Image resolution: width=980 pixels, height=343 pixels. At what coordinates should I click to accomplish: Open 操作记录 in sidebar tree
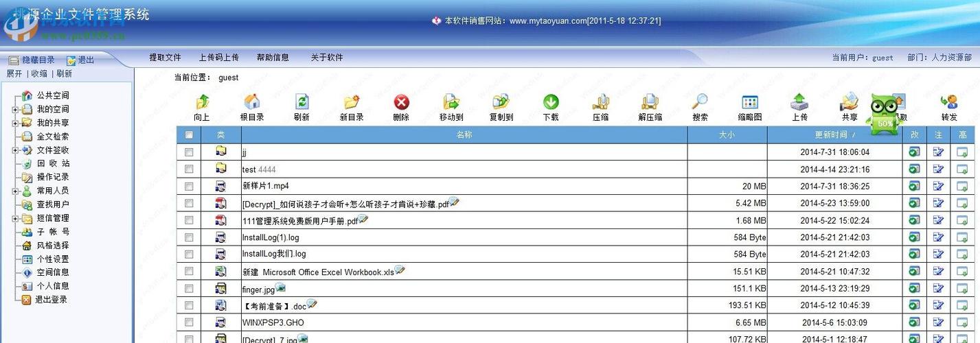[x=53, y=177]
